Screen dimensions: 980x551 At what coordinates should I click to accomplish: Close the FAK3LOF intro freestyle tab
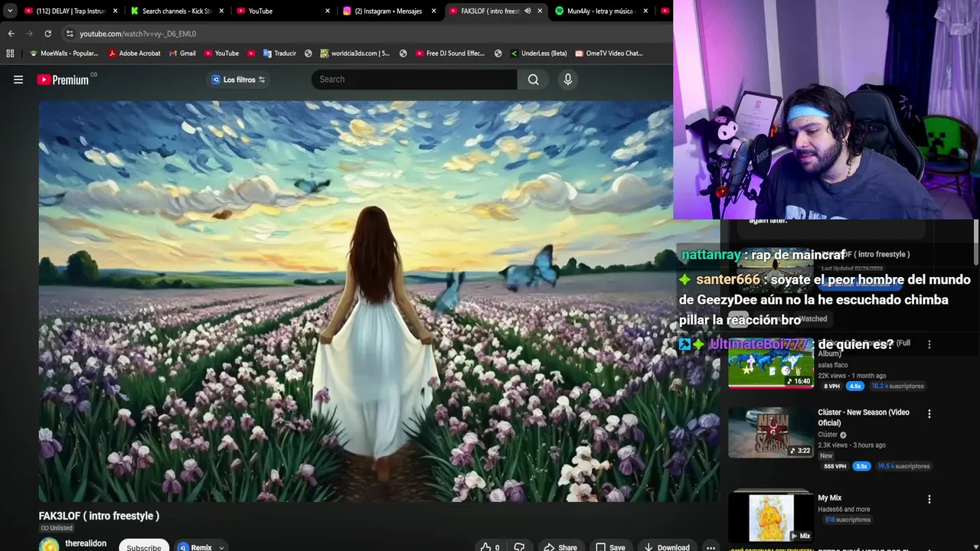click(x=540, y=11)
